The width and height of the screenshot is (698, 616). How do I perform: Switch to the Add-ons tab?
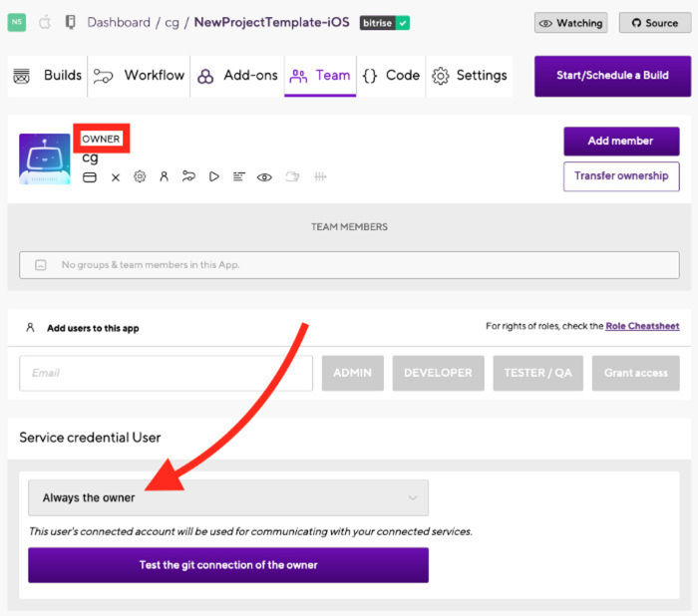point(237,76)
